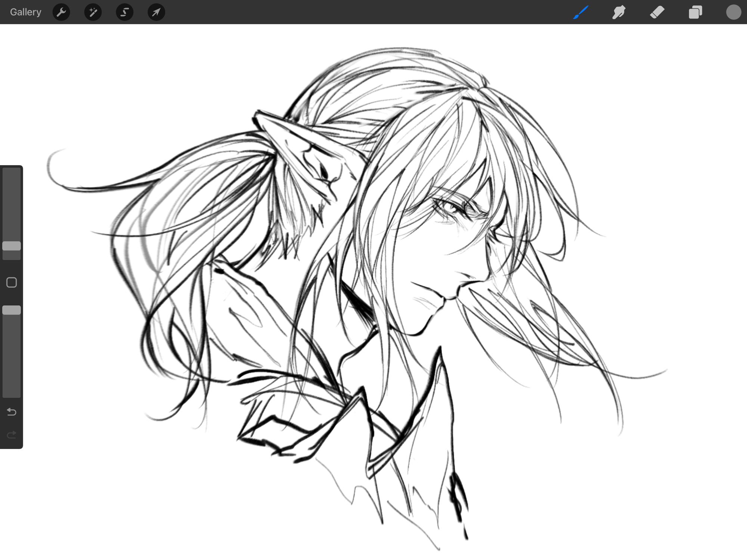The image size is (747, 560).
Task: Activate the Transform arrow tool
Action: click(x=156, y=12)
